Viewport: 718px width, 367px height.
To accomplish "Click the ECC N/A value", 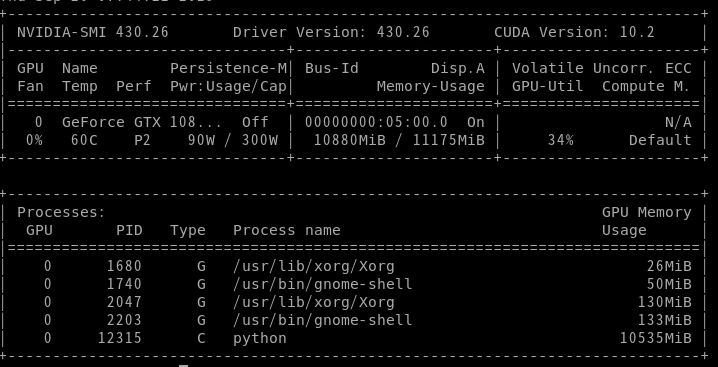I will (678, 122).
